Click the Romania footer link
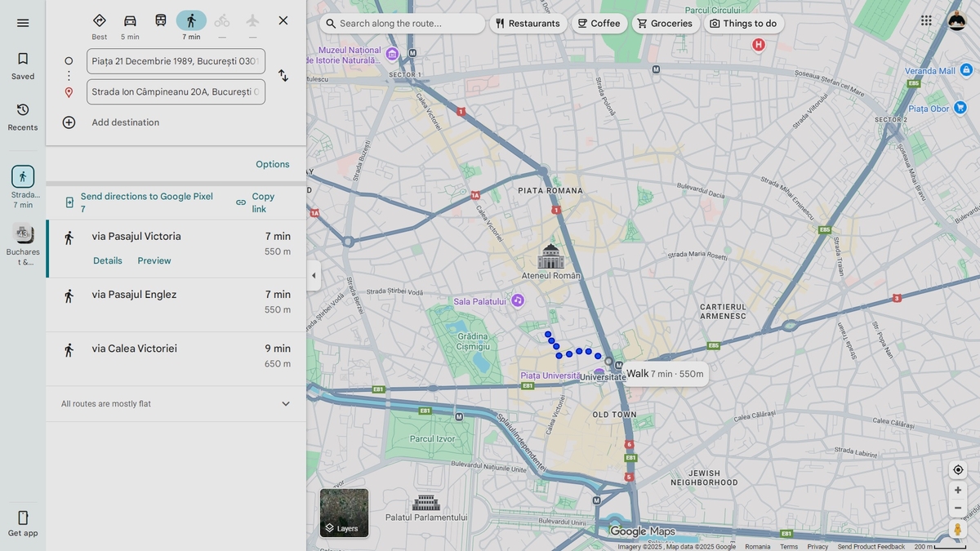The image size is (980, 551). [x=757, y=547]
